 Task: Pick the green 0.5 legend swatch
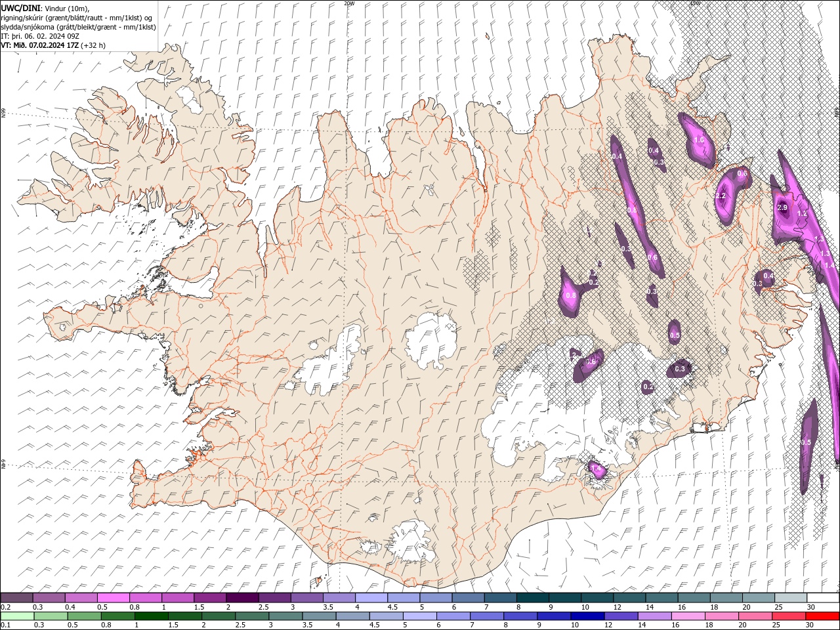(x=84, y=616)
